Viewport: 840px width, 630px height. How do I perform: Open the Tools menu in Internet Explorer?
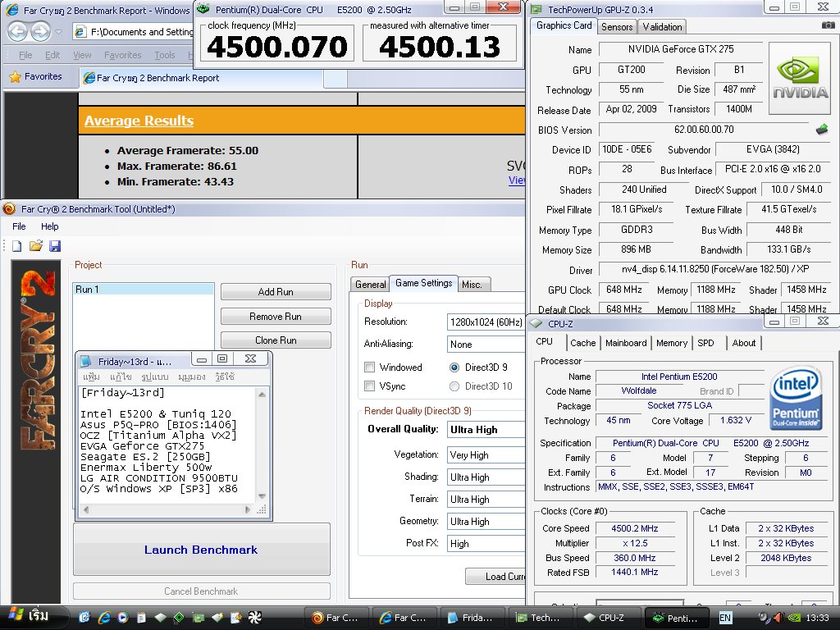point(164,55)
